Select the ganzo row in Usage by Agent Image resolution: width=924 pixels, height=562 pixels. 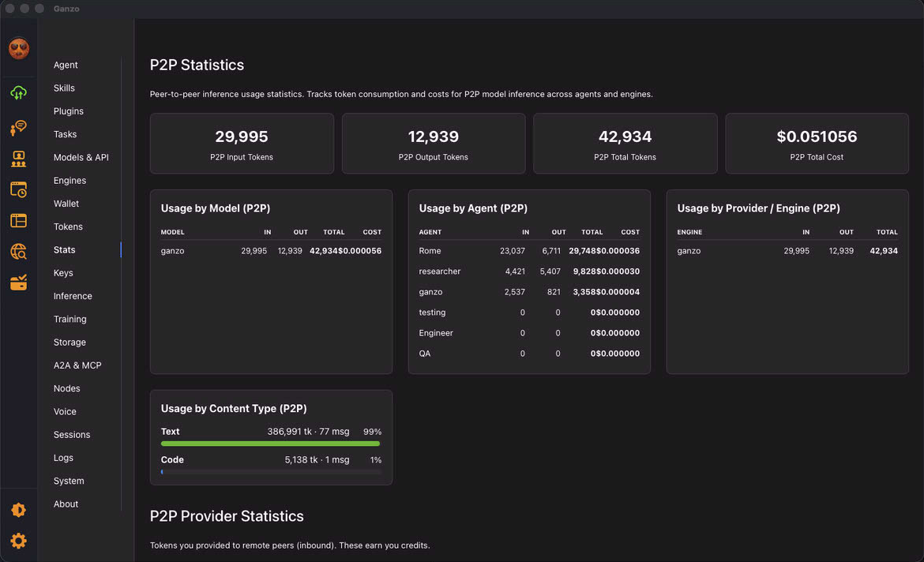529,292
